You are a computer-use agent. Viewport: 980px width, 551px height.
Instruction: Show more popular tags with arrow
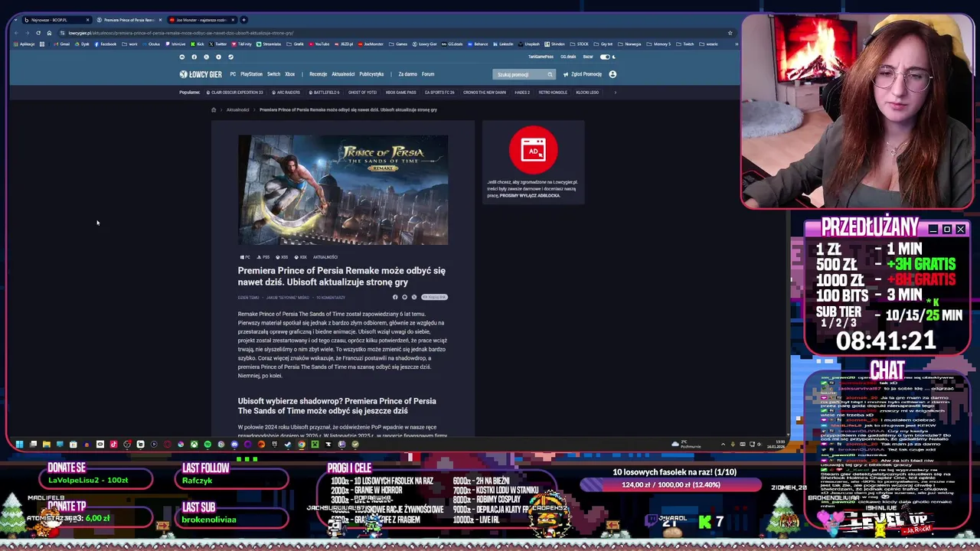pos(615,93)
